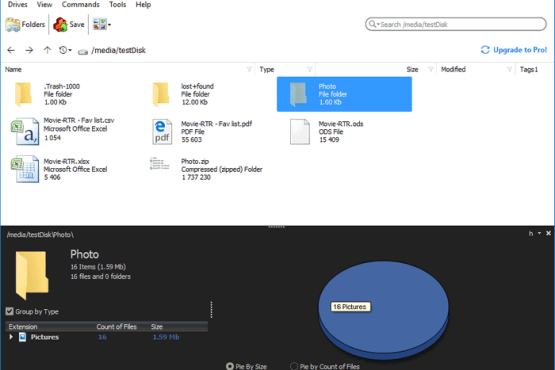Image resolution: width=555 pixels, height=370 pixels.
Task: Select the Photo.zip compressed folder icon
Action: (160, 164)
